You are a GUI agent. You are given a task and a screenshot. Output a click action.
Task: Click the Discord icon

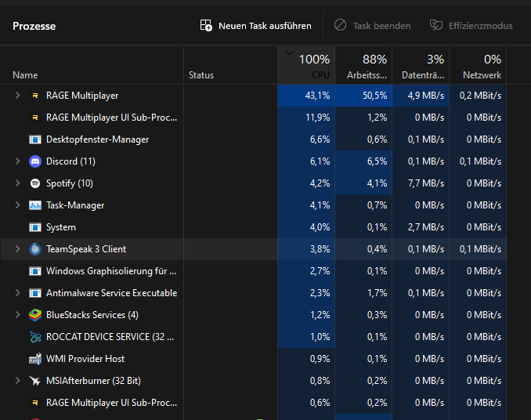pos(35,161)
